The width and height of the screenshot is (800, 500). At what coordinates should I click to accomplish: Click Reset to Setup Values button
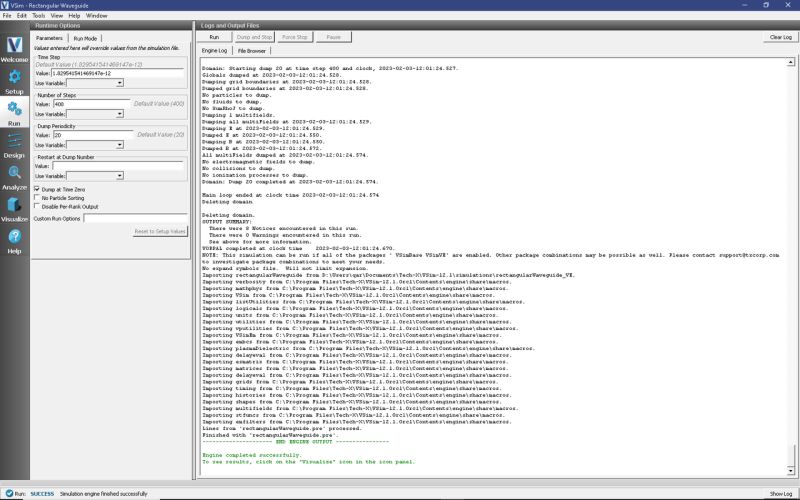160,232
